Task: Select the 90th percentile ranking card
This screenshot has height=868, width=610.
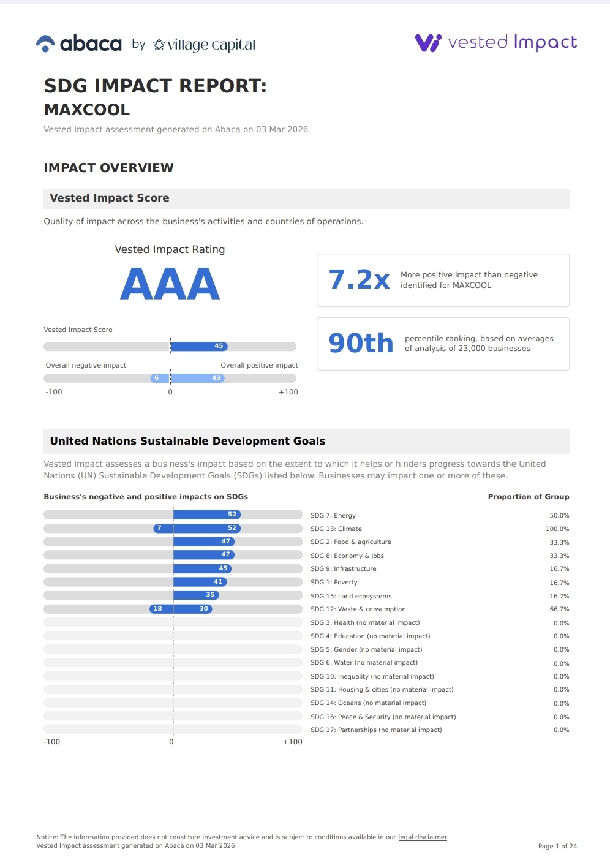Action: [x=443, y=344]
